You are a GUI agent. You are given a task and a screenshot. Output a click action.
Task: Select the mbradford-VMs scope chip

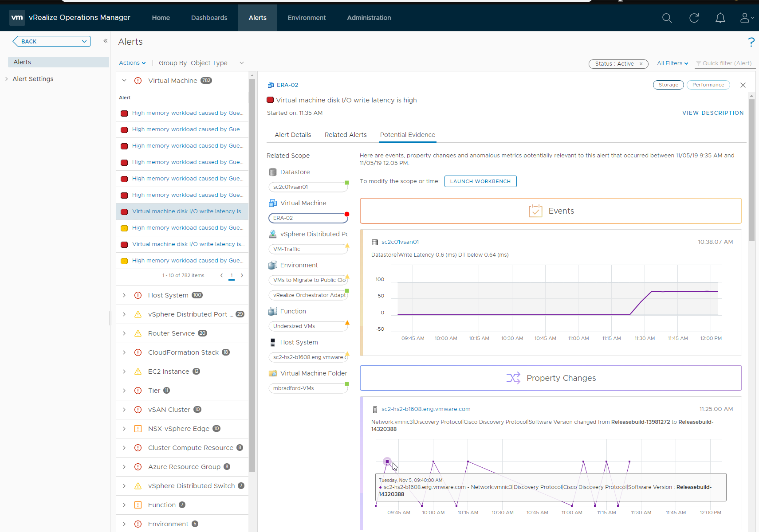coord(308,388)
